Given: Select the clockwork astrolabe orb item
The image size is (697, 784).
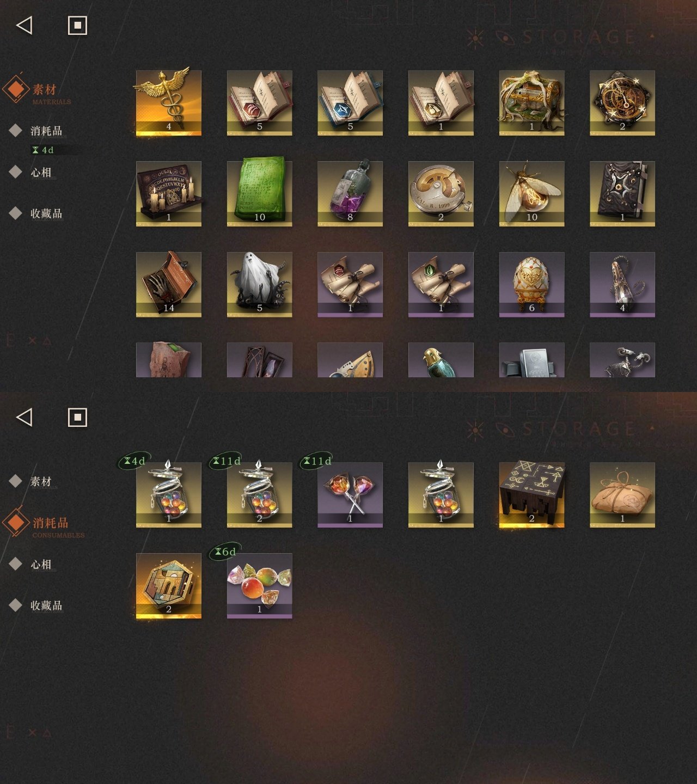Looking at the screenshot, I should pos(622,102).
